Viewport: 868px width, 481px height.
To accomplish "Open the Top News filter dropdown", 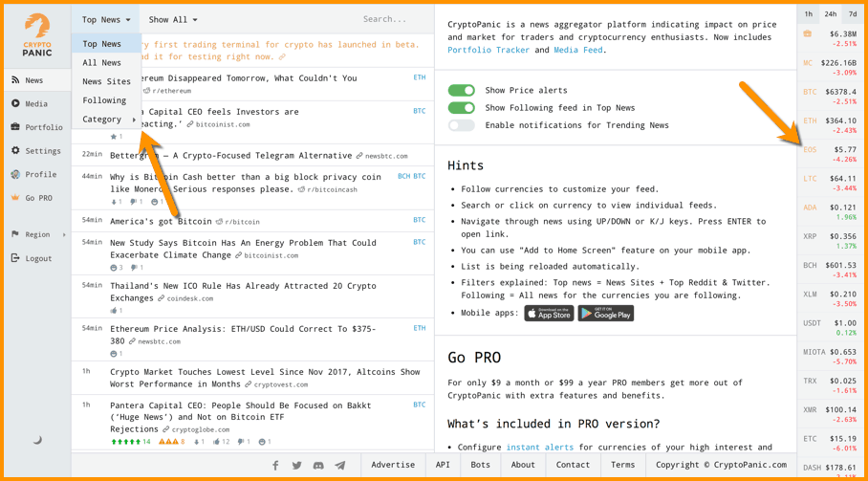I will tap(106, 20).
